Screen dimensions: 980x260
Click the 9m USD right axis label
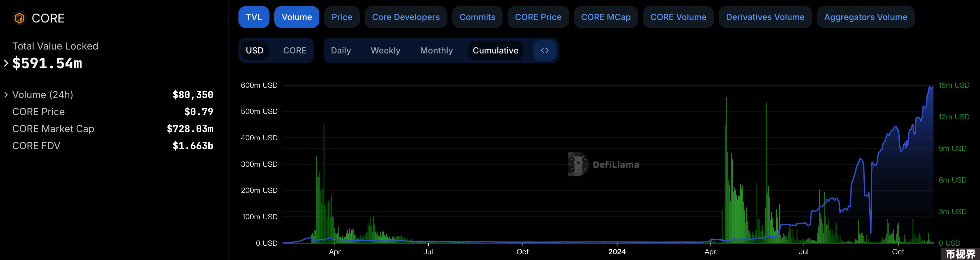(x=952, y=148)
